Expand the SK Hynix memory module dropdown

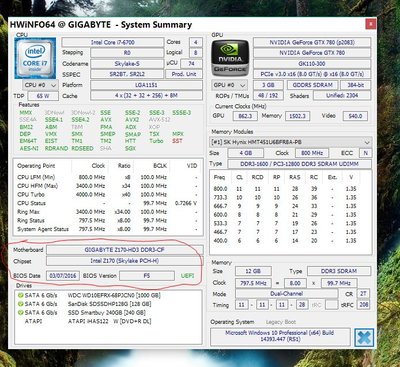click(291, 142)
